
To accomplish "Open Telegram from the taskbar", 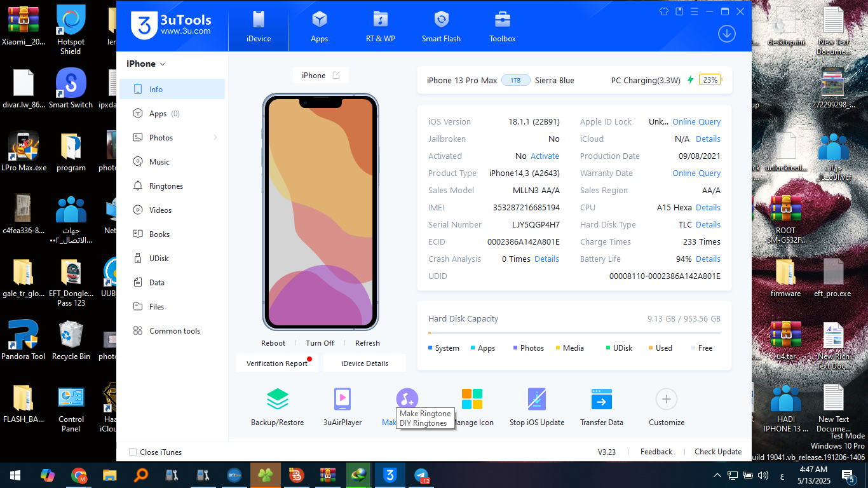I will [x=421, y=475].
